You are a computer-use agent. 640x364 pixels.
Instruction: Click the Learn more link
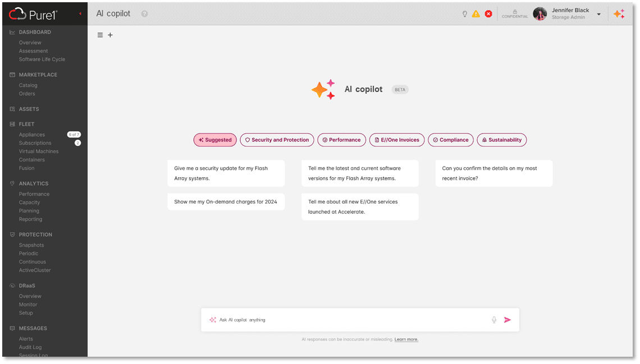click(406, 339)
